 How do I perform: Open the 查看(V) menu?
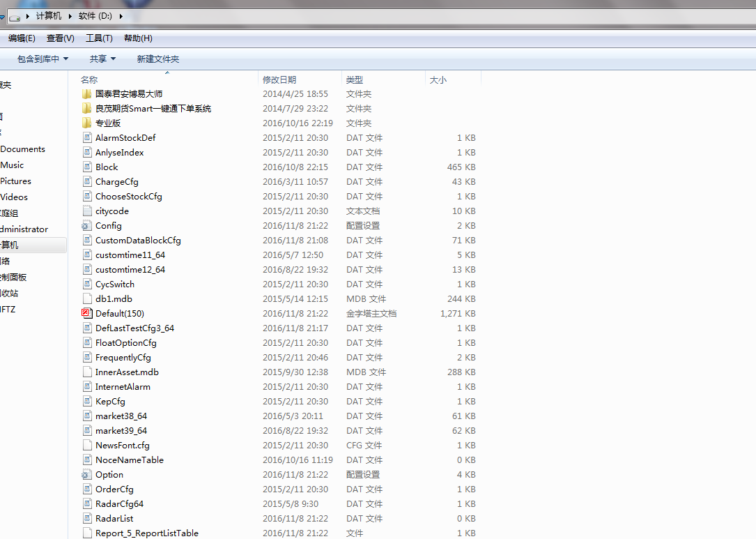point(61,38)
